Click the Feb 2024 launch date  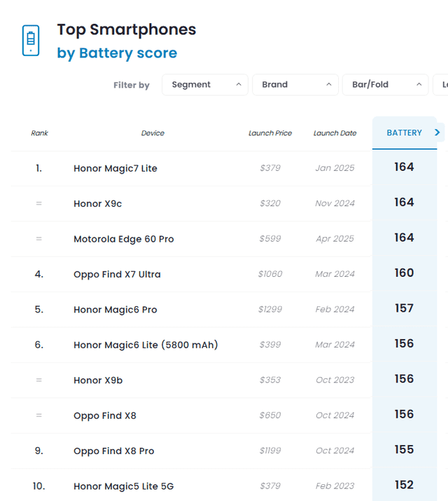335,309
